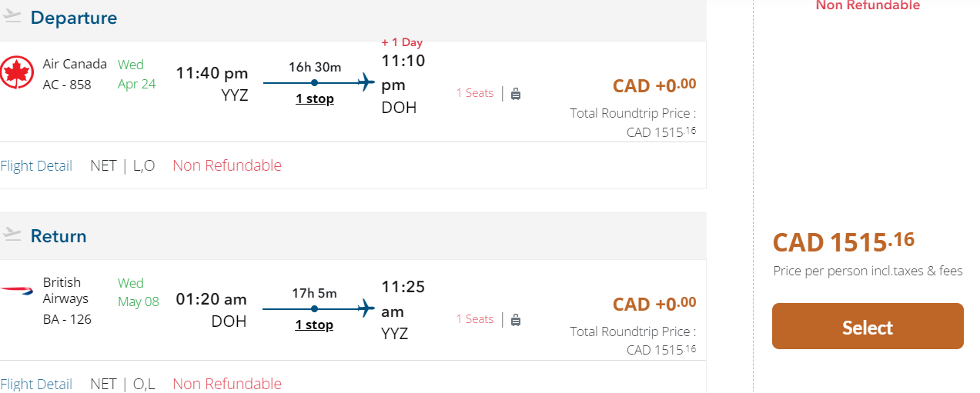The image size is (980, 393).
Task: Click the airplane arrow icon on the DOH to YYZ route
Action: pyautogui.click(x=366, y=308)
